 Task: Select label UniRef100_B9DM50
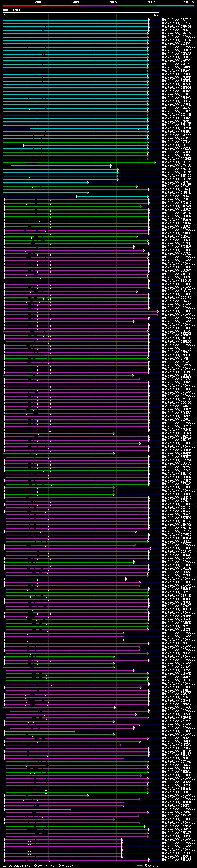coord(177,81)
